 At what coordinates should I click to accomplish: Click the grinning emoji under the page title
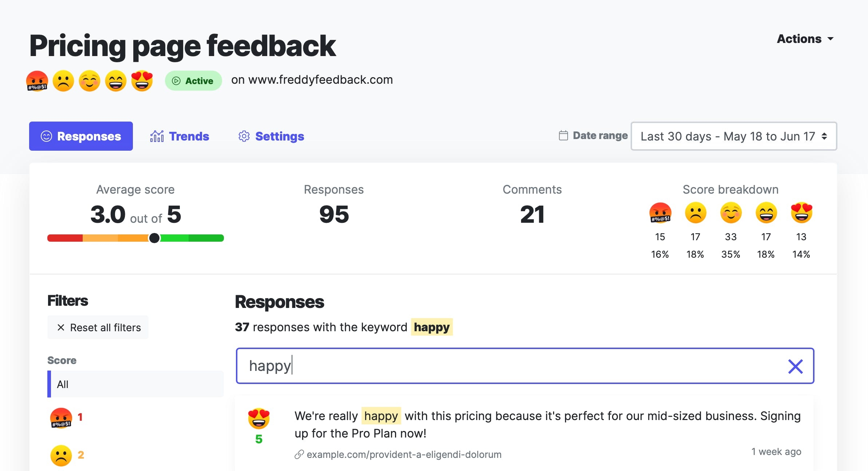point(116,81)
